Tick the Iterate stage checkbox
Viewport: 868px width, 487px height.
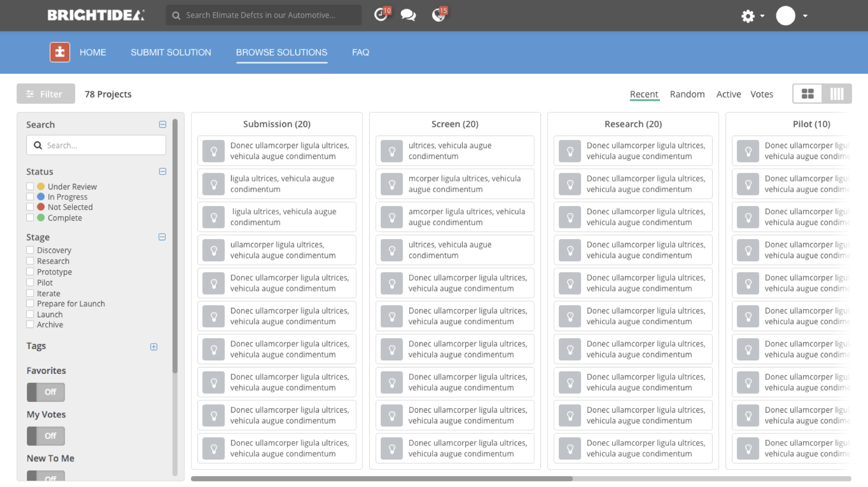tap(30, 293)
